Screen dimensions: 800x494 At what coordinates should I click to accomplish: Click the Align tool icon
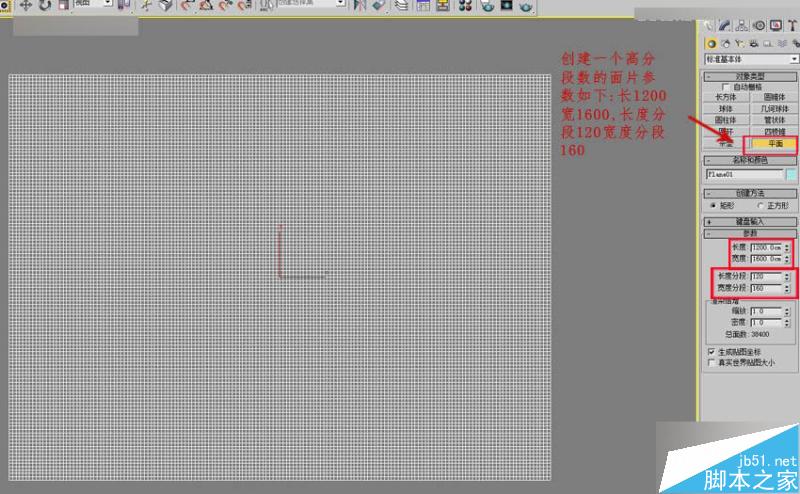[379, 6]
